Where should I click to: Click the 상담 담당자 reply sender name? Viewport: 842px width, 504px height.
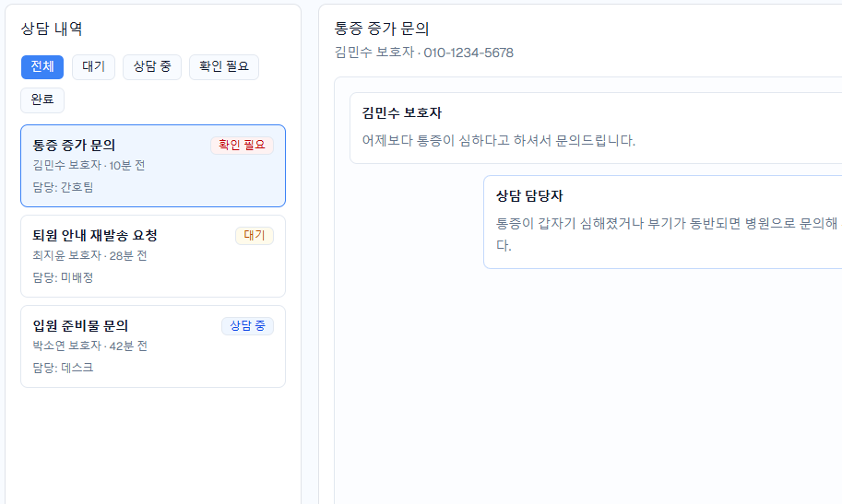(529, 196)
